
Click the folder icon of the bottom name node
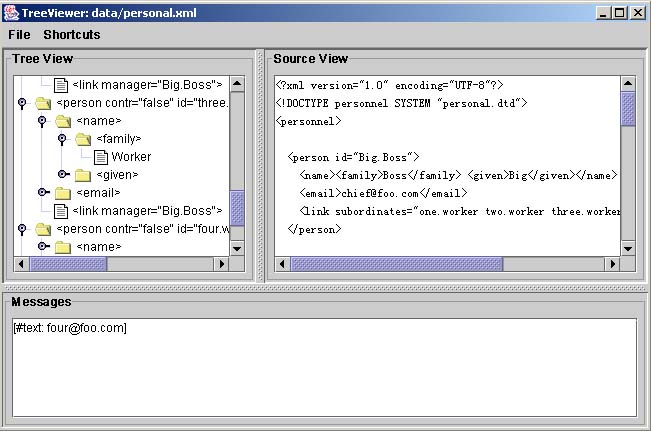coord(63,247)
